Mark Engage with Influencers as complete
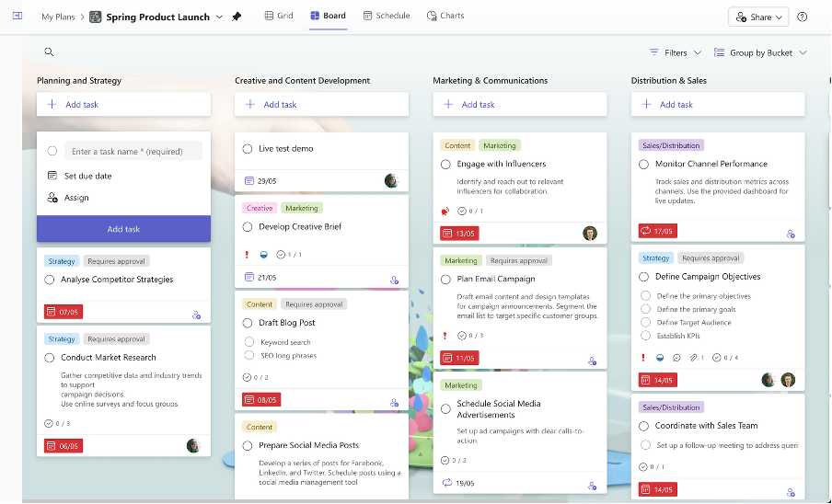Screen dimensions: 832x504 (446, 165)
